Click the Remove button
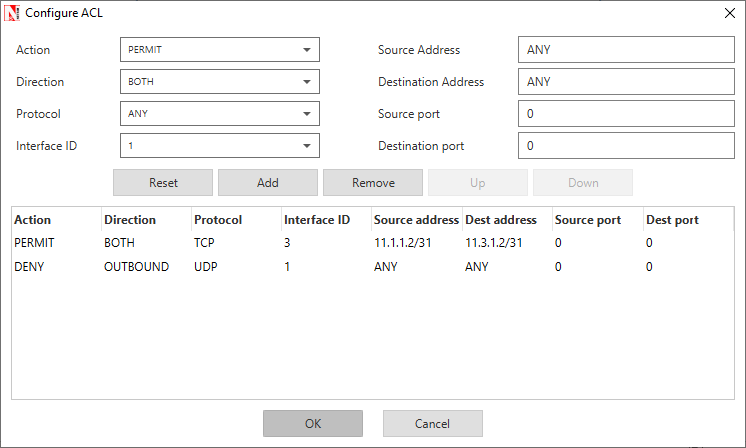Viewport: 746px width, 448px height. (x=373, y=183)
